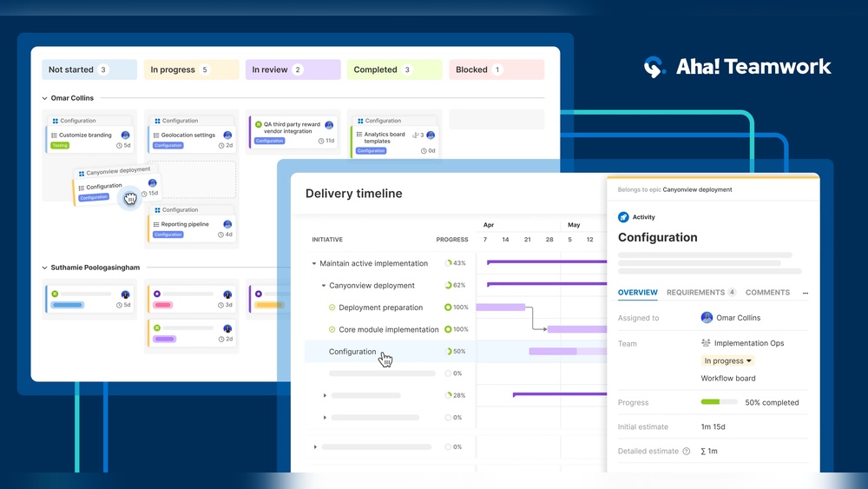Open the Workflow board link
Image resolution: width=868 pixels, height=489 pixels.
click(x=727, y=379)
